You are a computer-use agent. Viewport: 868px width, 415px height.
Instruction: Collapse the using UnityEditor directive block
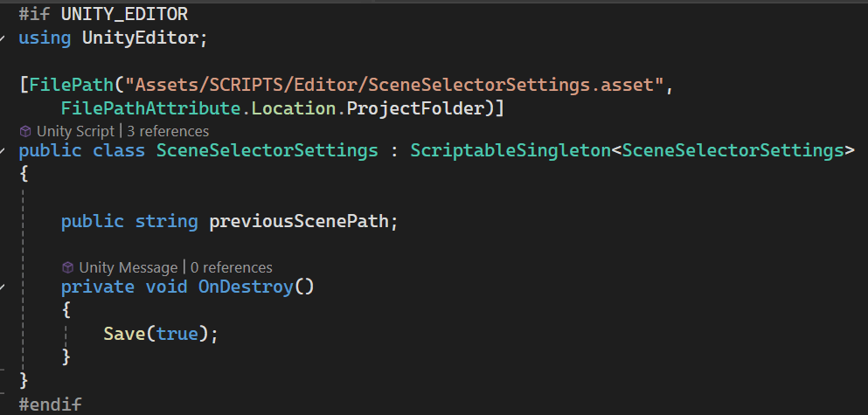tap(3, 38)
